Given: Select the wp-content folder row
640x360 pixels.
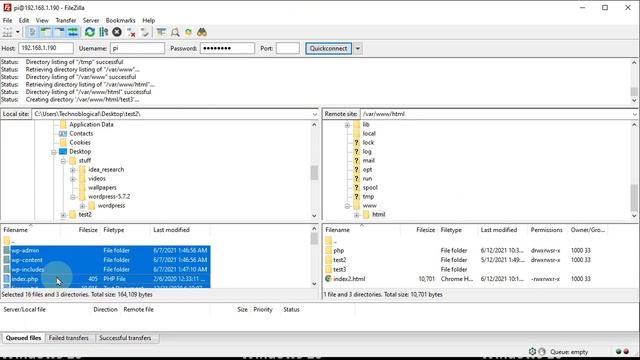Looking at the screenshot, I should pyautogui.click(x=107, y=260).
